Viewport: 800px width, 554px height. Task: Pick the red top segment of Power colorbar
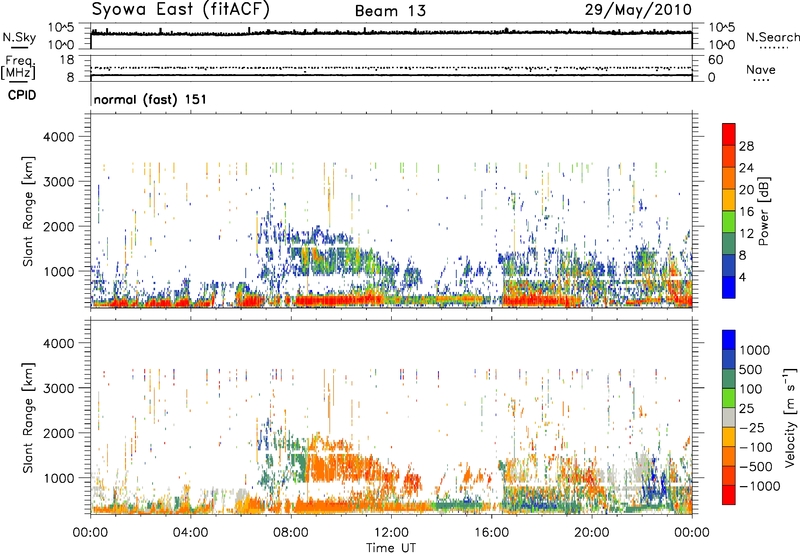point(729,134)
